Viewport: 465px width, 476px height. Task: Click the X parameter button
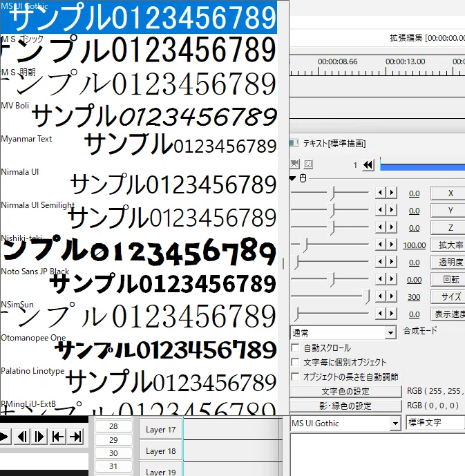448,193
